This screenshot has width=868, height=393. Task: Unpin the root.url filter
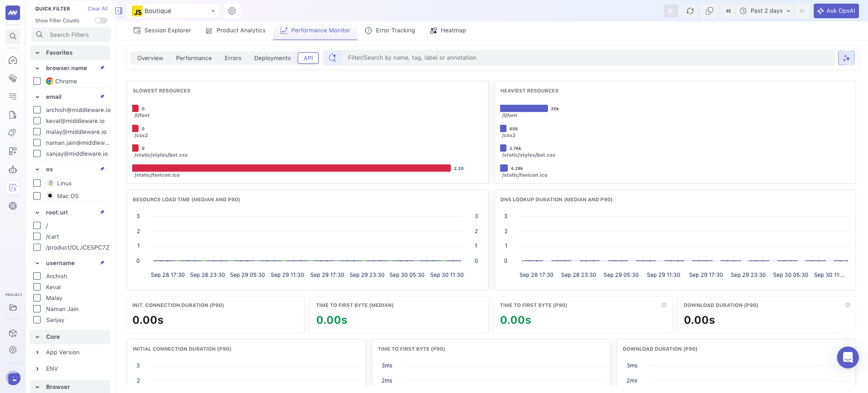click(102, 212)
